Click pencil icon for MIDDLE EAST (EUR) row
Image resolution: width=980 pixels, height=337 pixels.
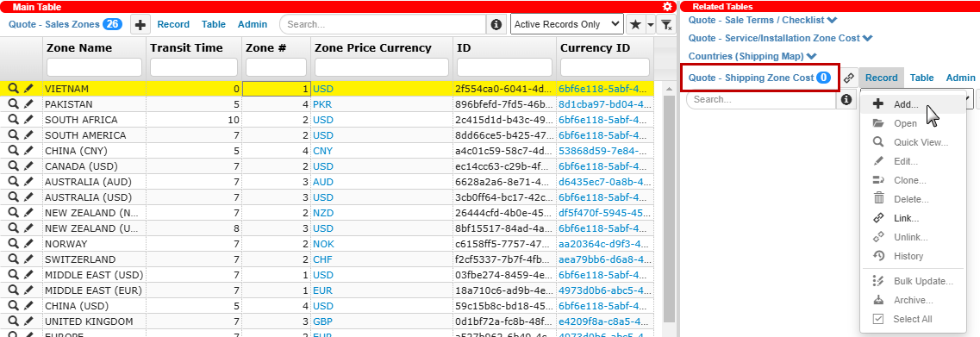[28, 290]
